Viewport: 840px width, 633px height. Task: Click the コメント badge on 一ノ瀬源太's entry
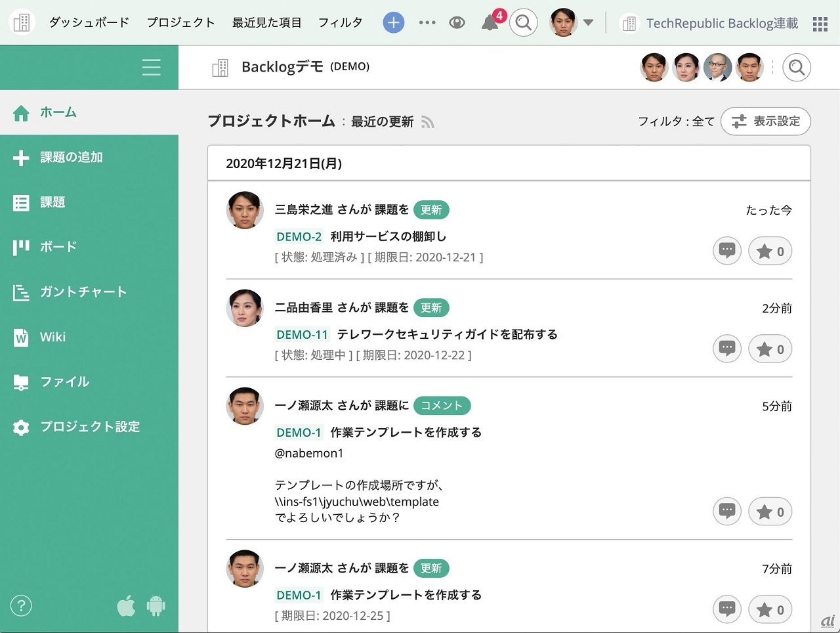click(442, 406)
